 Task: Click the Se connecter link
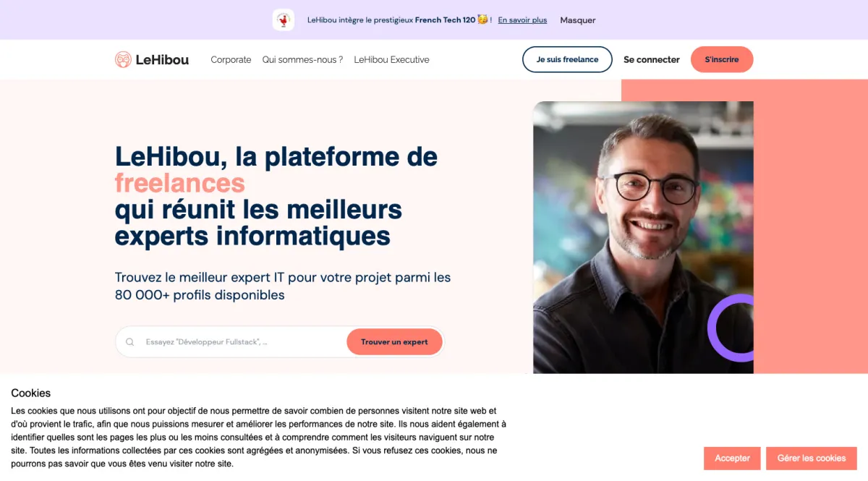[652, 60]
